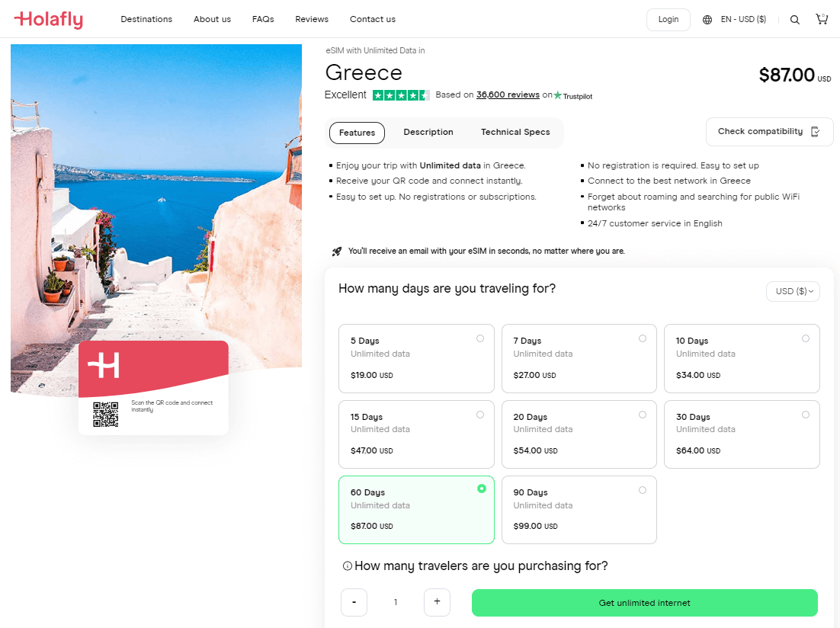Decrease travelers with minus button
This screenshot has width=840, height=628.
tap(354, 602)
